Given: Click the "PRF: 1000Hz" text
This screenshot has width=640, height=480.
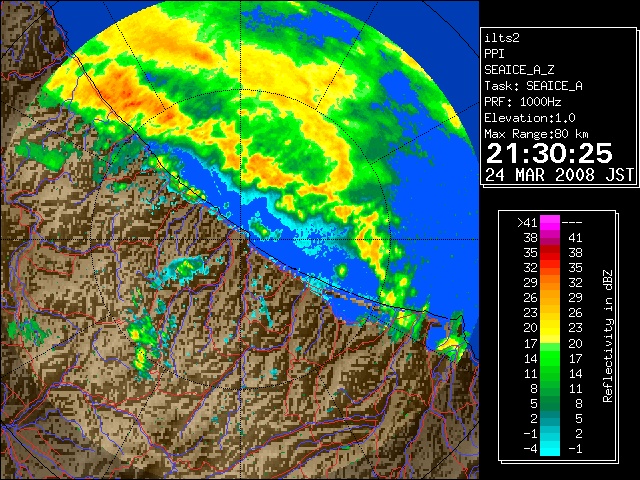Looking at the screenshot, I should click(523, 102).
